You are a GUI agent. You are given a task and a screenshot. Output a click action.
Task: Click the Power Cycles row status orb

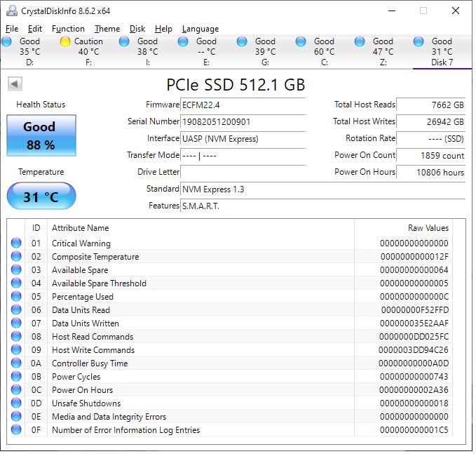tap(16, 377)
